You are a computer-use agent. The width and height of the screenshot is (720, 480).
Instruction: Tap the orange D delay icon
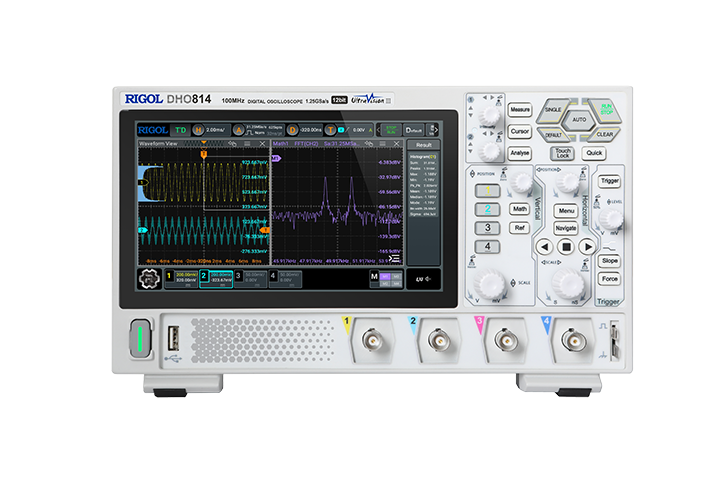[292, 130]
